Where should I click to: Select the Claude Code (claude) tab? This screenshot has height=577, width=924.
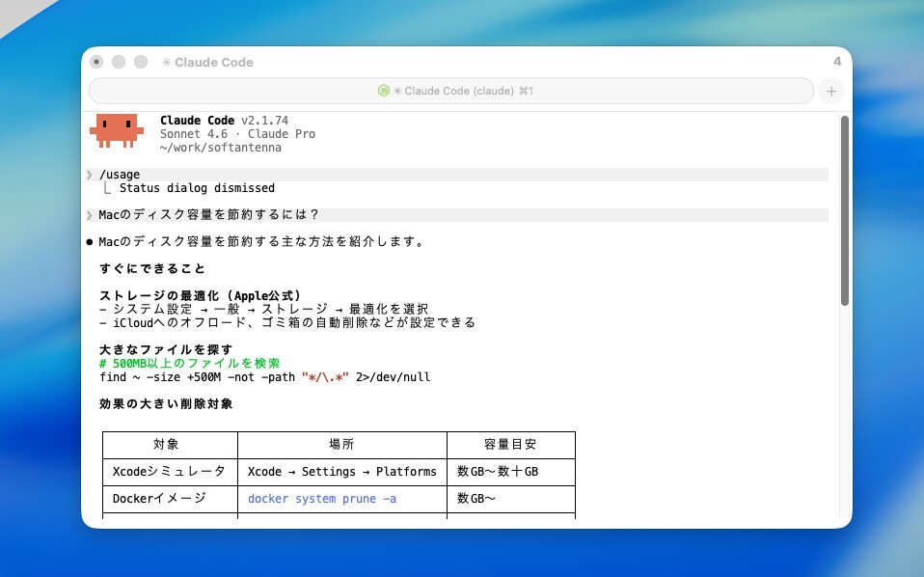tap(450, 91)
